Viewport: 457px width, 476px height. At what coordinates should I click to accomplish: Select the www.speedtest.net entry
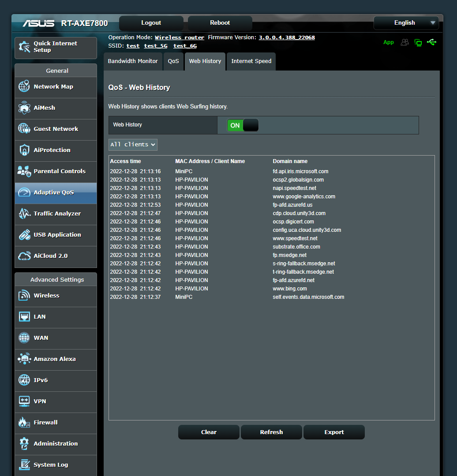[x=295, y=238]
